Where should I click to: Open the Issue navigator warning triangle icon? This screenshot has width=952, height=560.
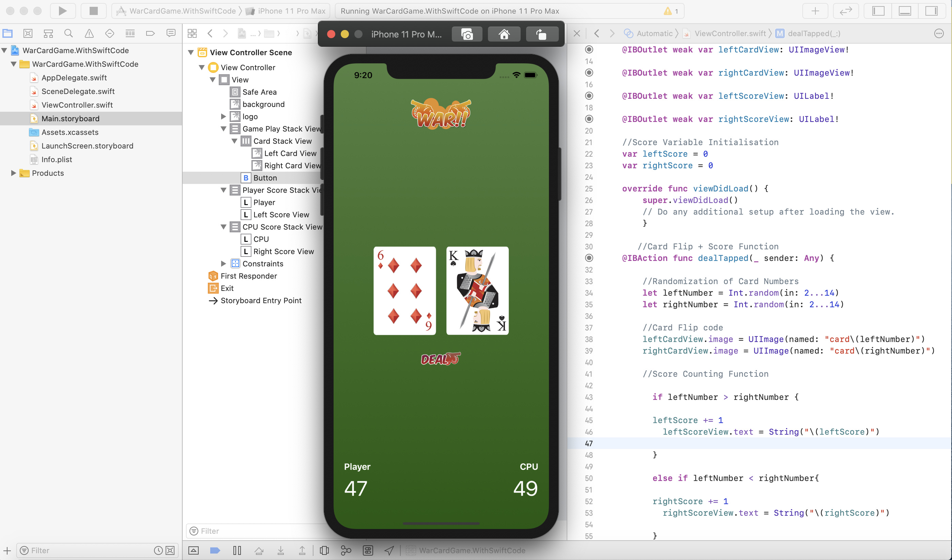(89, 34)
